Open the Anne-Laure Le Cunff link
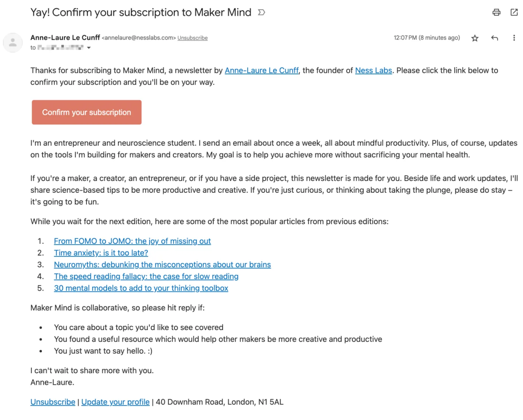This screenshot has width=523, height=420. pos(261,70)
